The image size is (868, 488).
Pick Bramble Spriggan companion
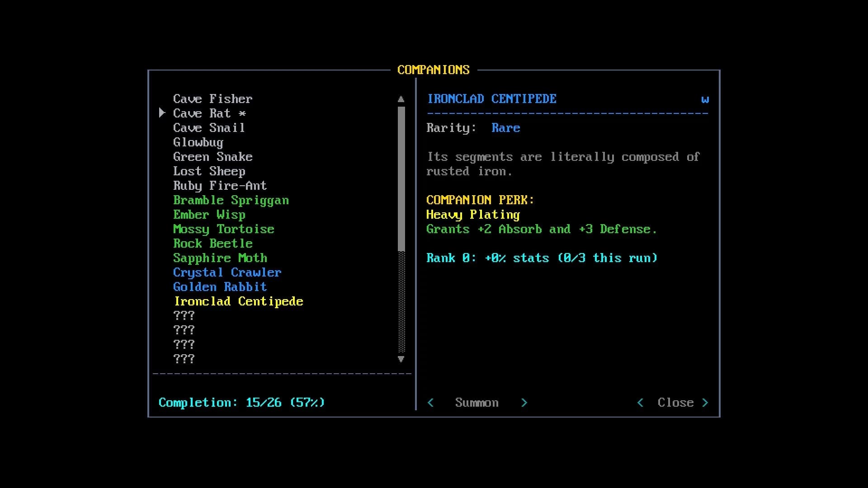coord(231,200)
